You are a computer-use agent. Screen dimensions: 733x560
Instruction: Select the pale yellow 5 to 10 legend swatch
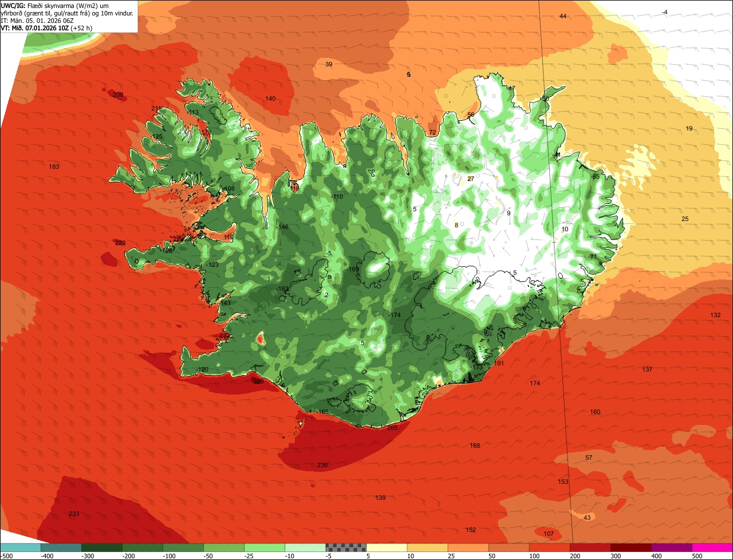point(387,547)
